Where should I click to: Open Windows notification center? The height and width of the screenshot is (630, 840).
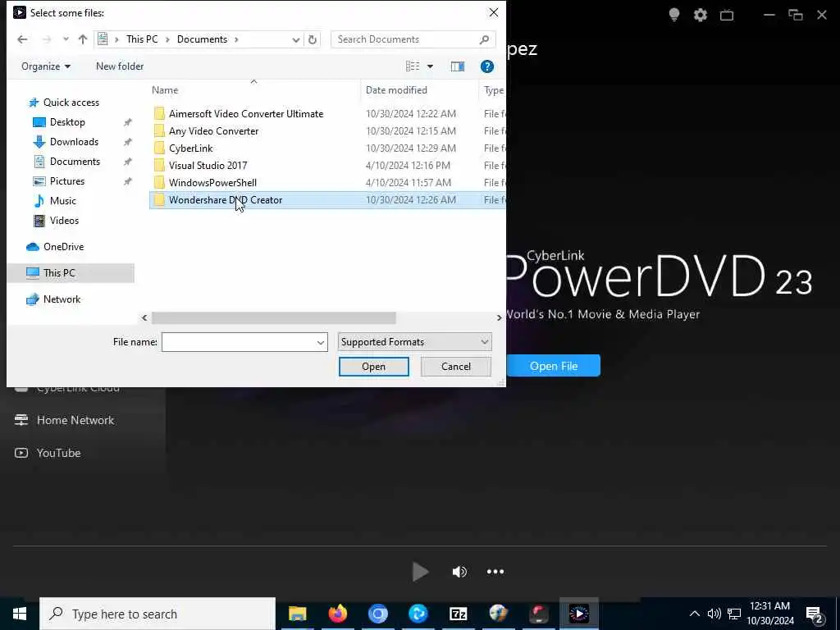coord(815,614)
